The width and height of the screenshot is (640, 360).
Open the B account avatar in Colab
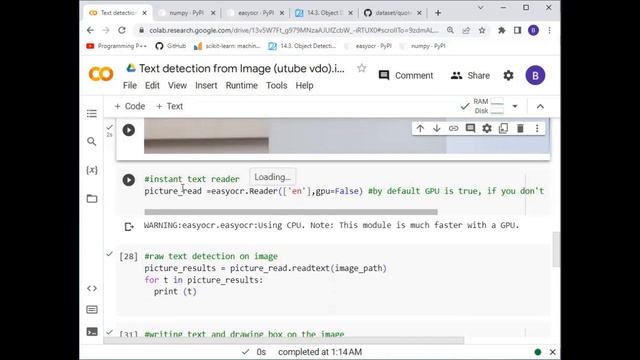[535, 76]
